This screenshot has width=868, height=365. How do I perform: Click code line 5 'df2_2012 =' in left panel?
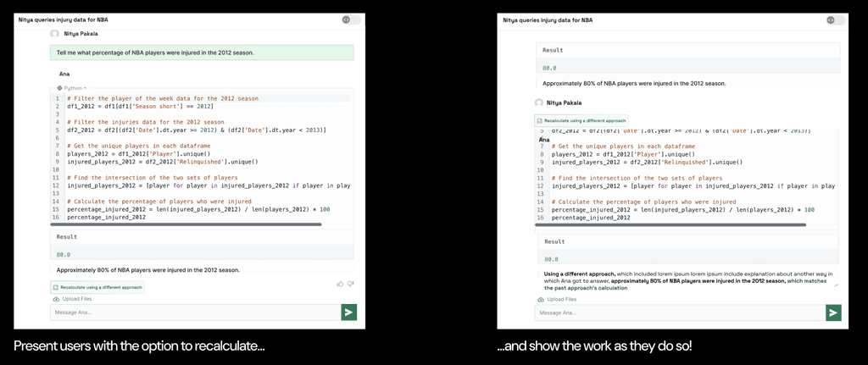pyautogui.click(x=197, y=130)
